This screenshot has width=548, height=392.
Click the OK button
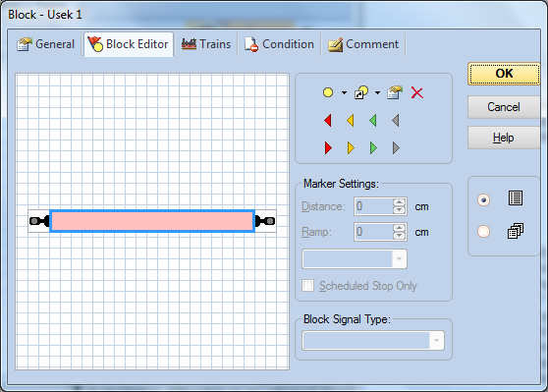504,74
